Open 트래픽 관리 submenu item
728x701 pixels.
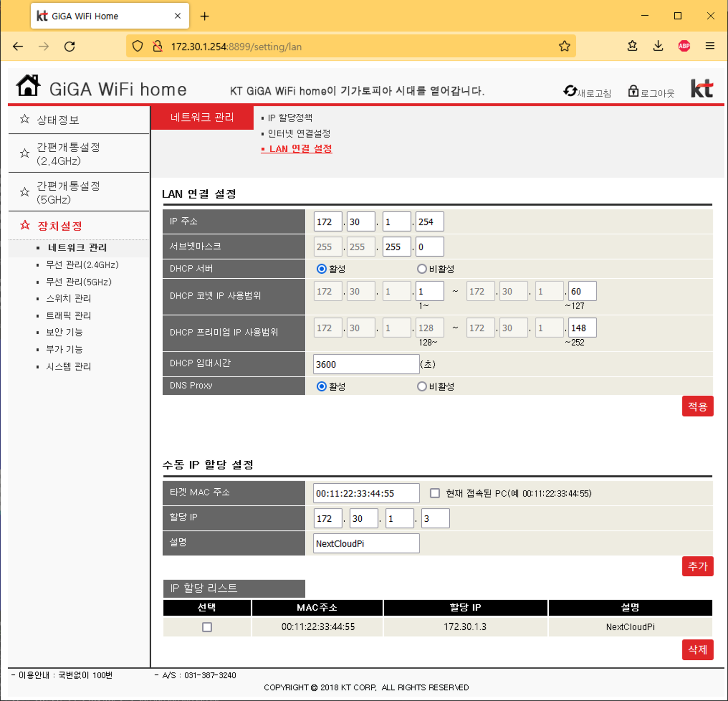point(68,315)
